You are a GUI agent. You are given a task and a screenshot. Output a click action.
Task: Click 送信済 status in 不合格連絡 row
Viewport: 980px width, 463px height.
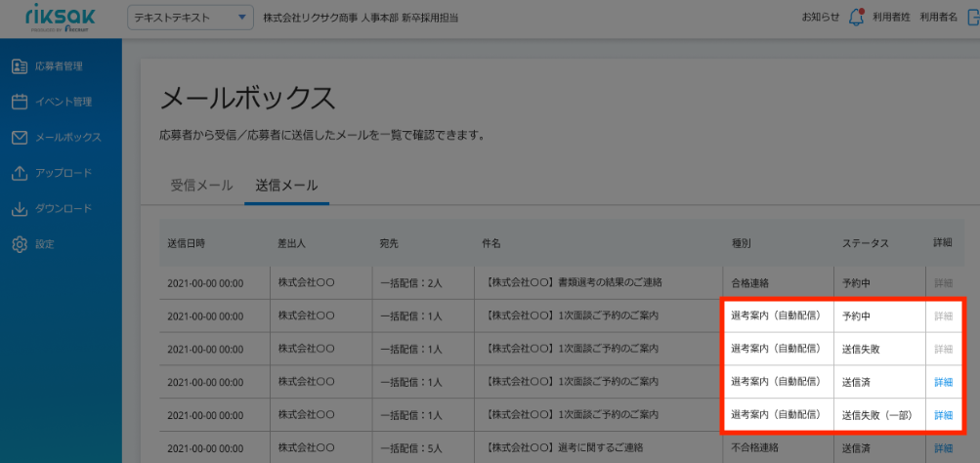[856, 447]
